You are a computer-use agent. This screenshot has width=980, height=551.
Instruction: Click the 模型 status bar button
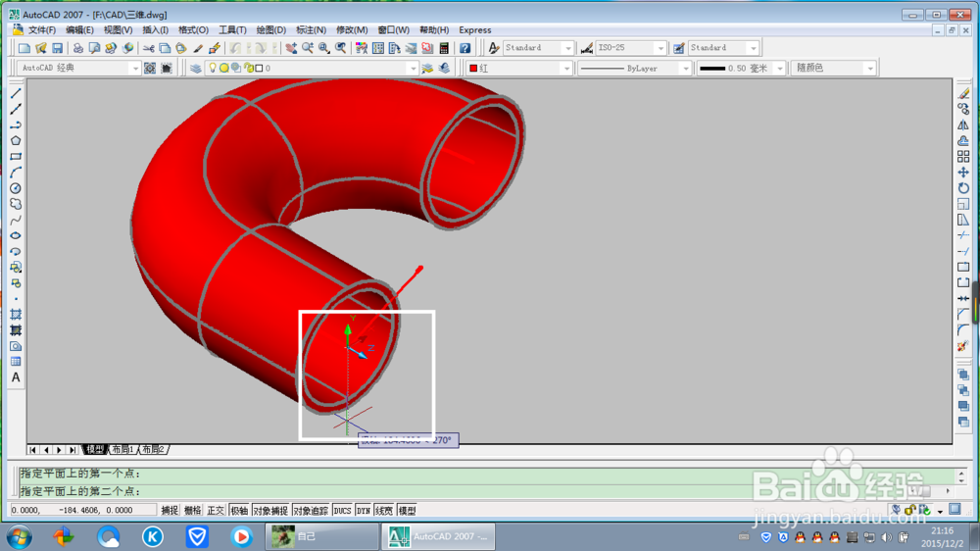tap(407, 511)
